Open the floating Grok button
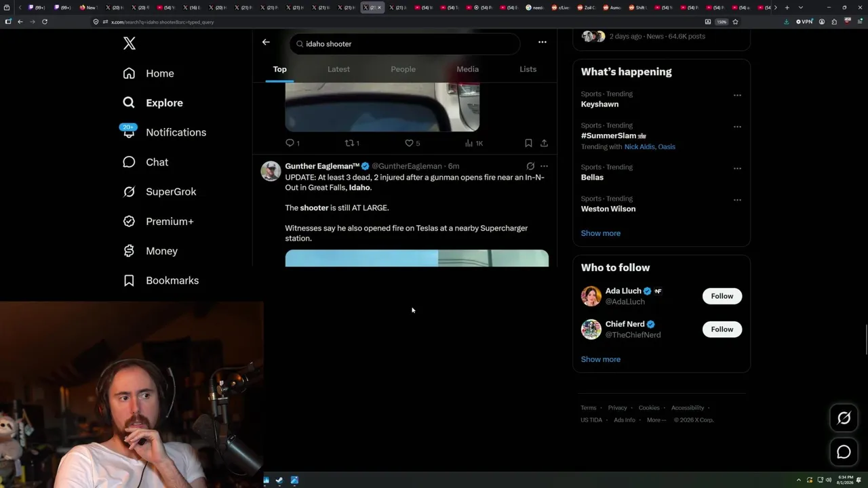This screenshot has width=868, height=488. click(844, 418)
